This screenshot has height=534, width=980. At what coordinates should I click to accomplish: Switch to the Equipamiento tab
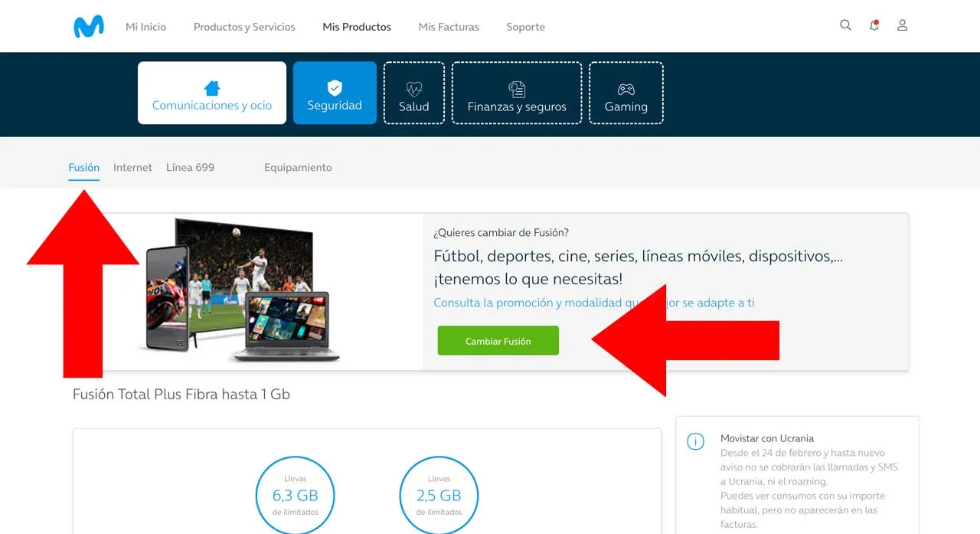click(298, 167)
